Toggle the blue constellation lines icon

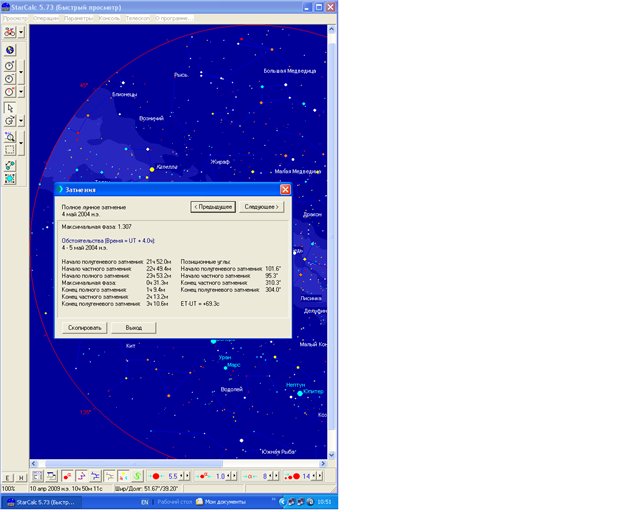95,476
